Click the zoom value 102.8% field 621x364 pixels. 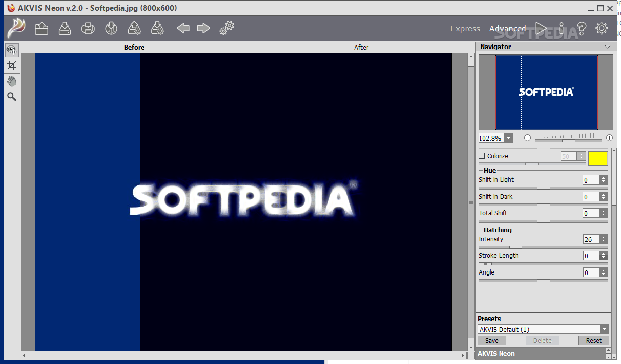pos(491,138)
